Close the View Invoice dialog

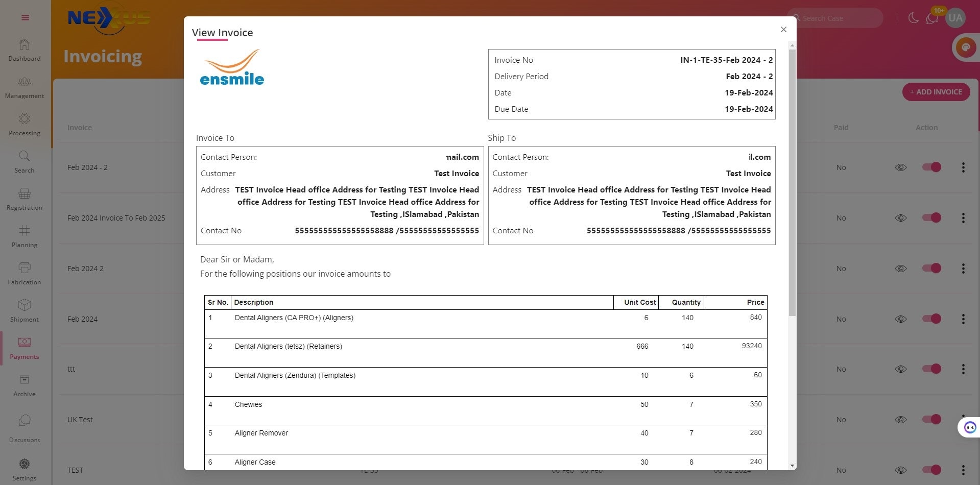click(x=783, y=30)
